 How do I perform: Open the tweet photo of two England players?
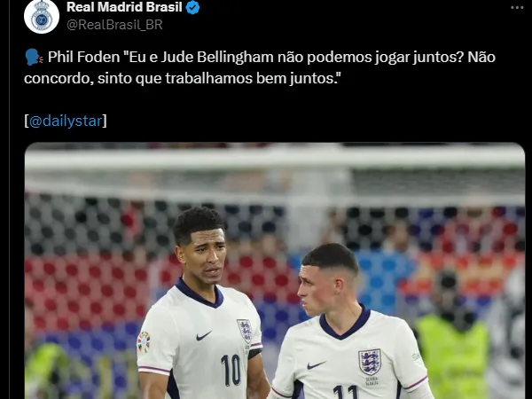275,270
